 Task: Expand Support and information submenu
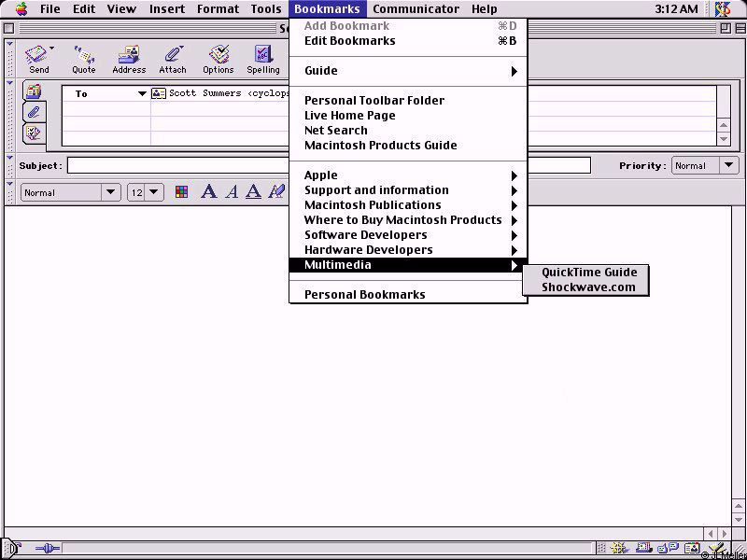coord(408,190)
